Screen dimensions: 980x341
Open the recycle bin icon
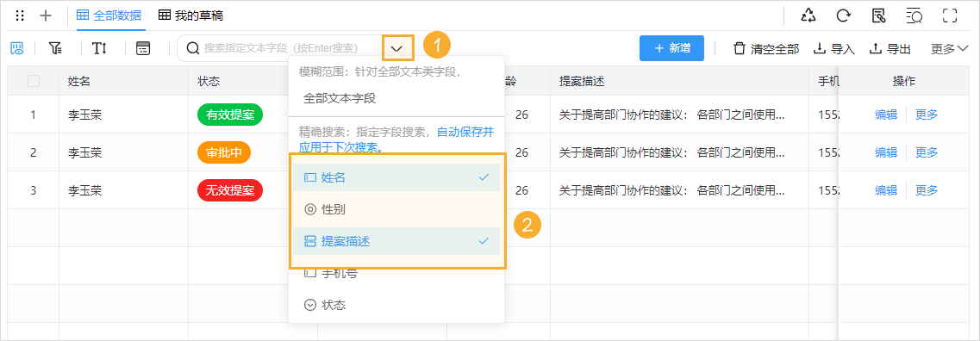point(808,15)
